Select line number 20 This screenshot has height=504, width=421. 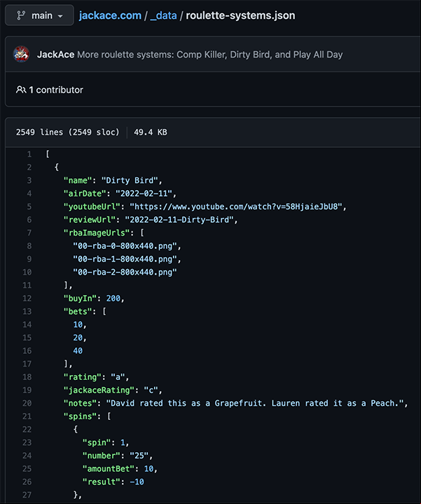click(x=27, y=403)
